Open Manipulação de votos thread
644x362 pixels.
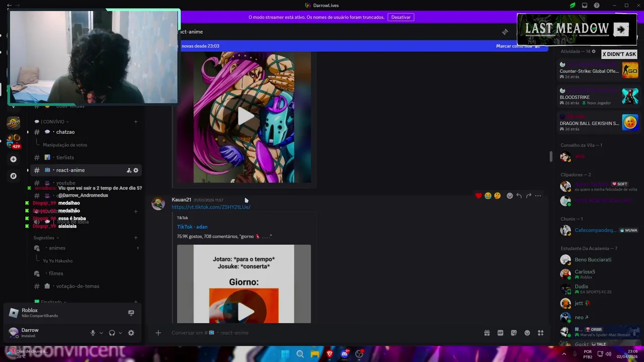[x=65, y=145]
